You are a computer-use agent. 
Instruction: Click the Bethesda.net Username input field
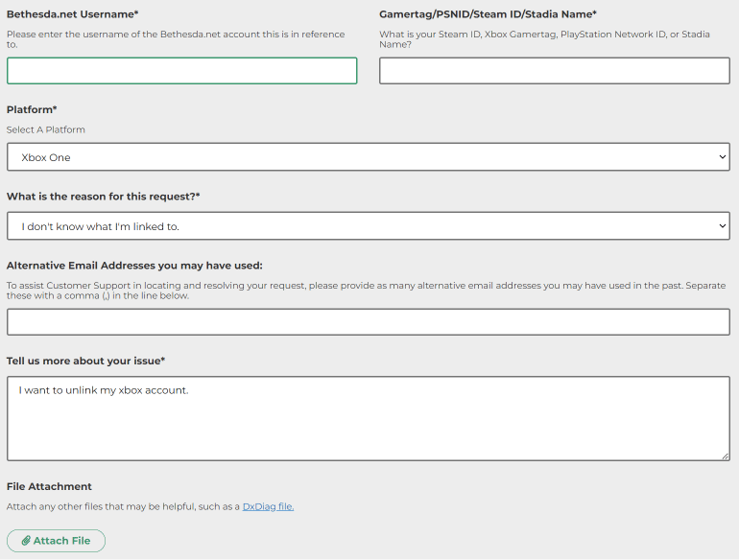182,71
